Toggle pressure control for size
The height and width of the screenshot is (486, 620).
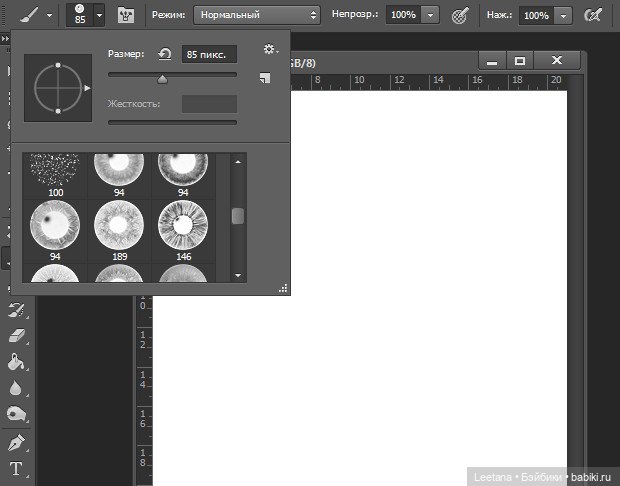(593, 15)
